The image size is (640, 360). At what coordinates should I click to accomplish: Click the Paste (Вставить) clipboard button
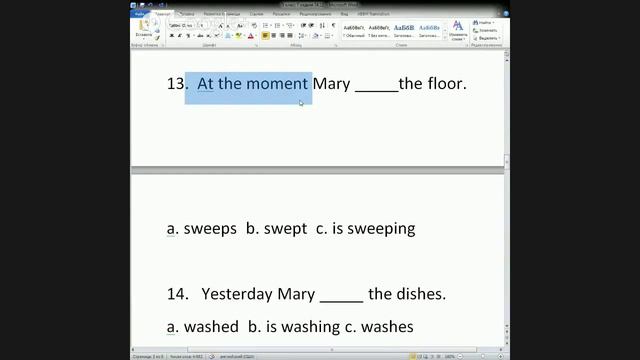click(144, 29)
